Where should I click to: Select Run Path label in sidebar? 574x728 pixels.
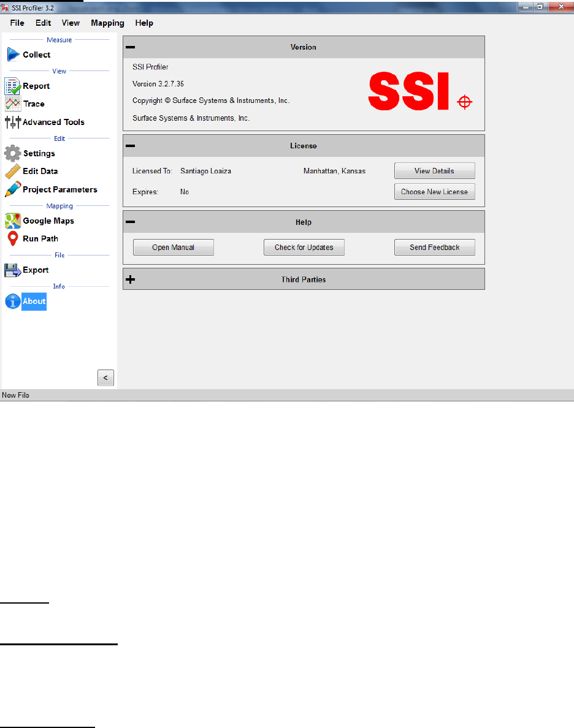point(40,238)
